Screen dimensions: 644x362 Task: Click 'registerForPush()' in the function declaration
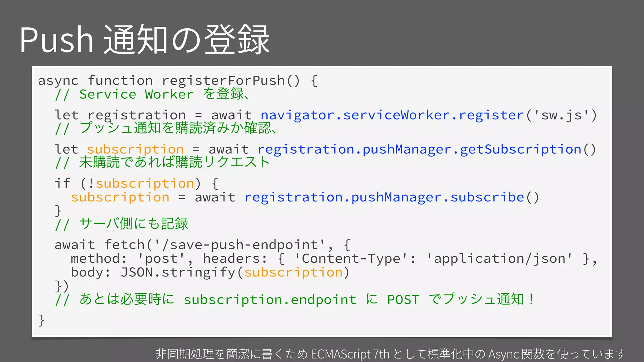(230, 81)
